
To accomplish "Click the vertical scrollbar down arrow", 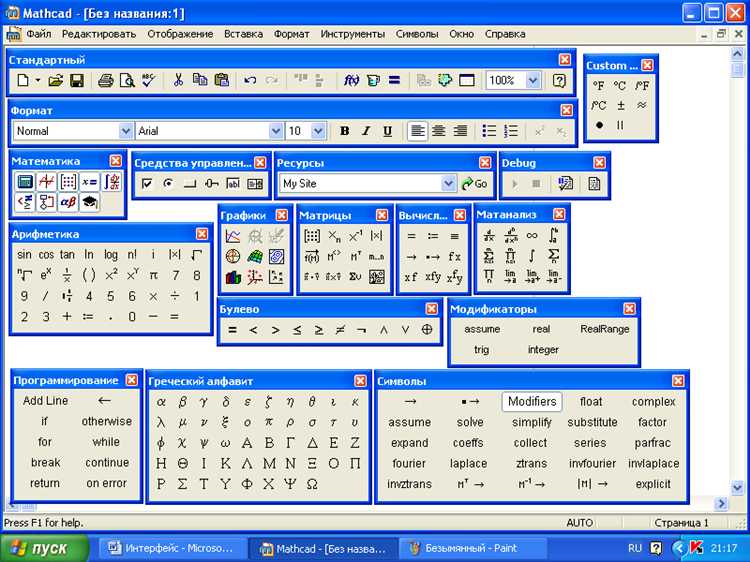I will pos(737,487).
